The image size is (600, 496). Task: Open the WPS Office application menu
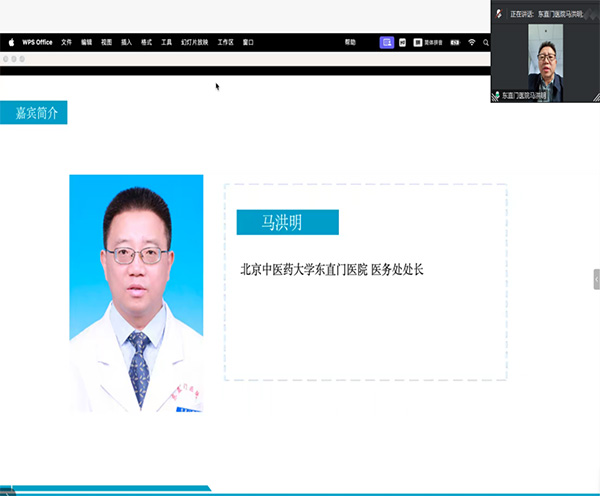tap(37, 43)
